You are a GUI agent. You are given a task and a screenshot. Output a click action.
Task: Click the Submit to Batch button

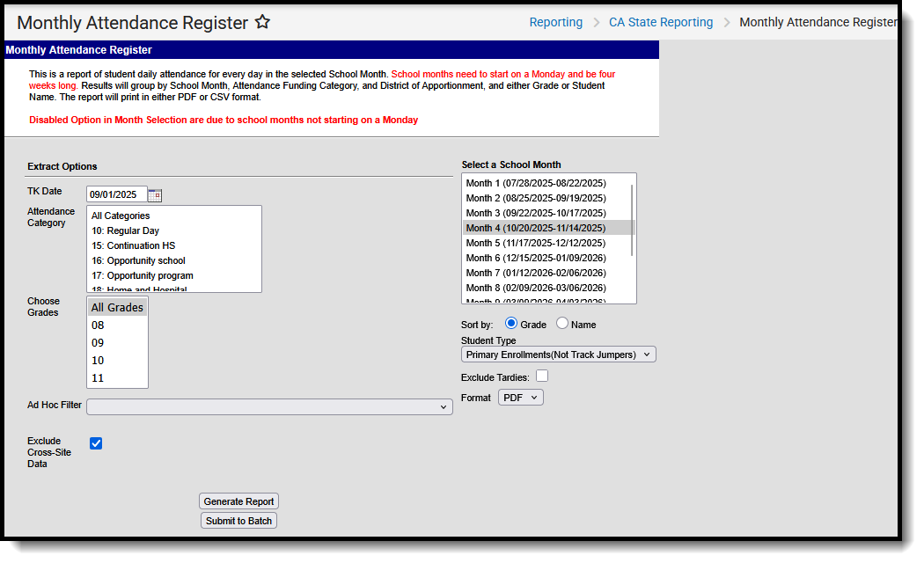[x=238, y=520]
